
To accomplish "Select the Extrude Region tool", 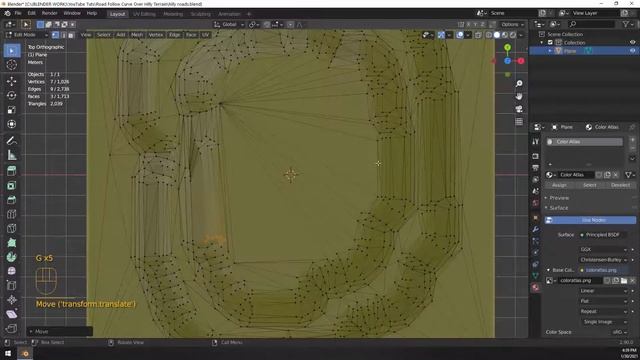I will tap(12, 171).
